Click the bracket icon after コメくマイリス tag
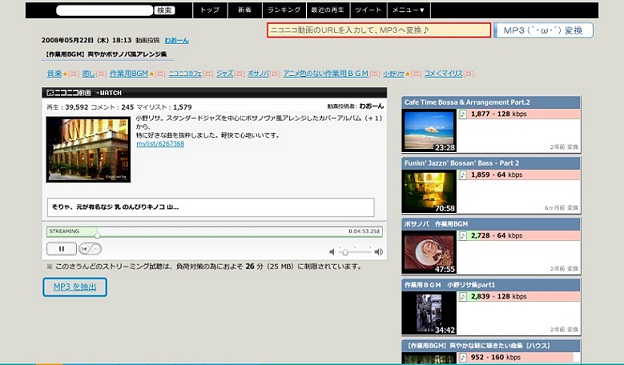Image resolution: width=624 pixels, height=365 pixels. click(x=469, y=74)
